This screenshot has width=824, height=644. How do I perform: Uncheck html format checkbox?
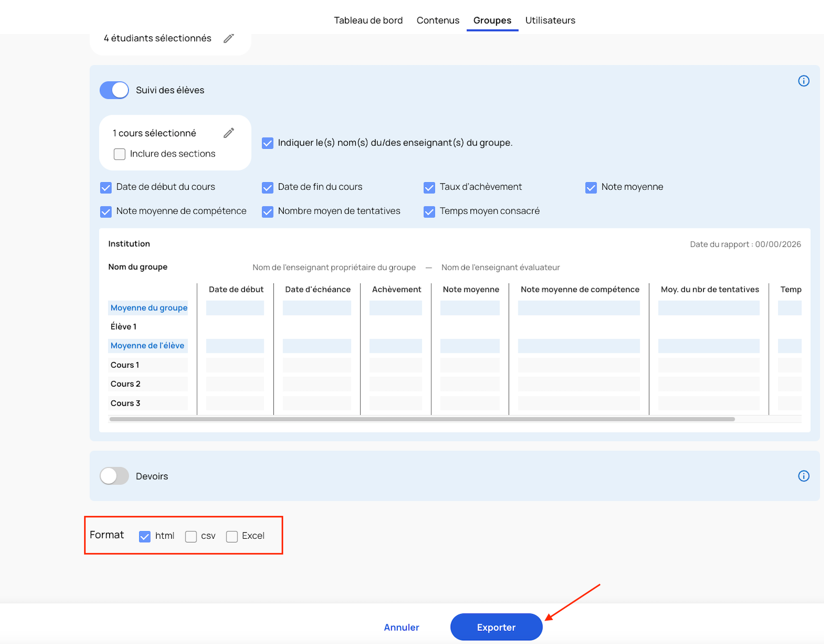(145, 537)
